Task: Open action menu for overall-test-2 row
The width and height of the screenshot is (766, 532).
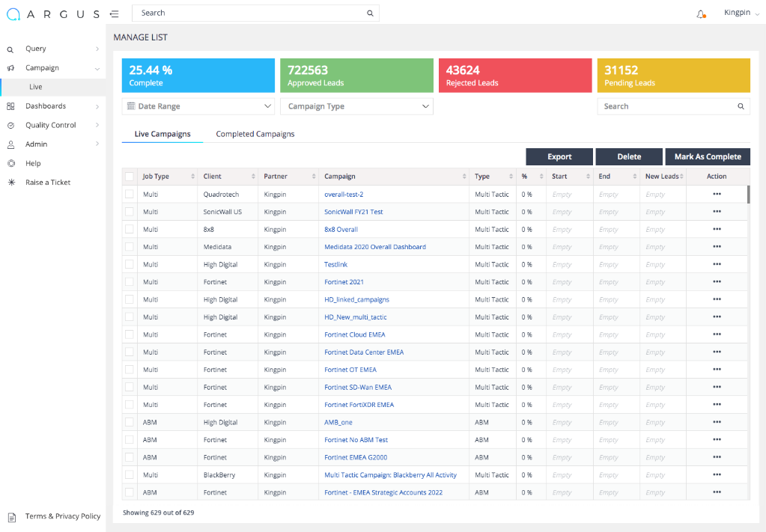Action: coord(717,195)
